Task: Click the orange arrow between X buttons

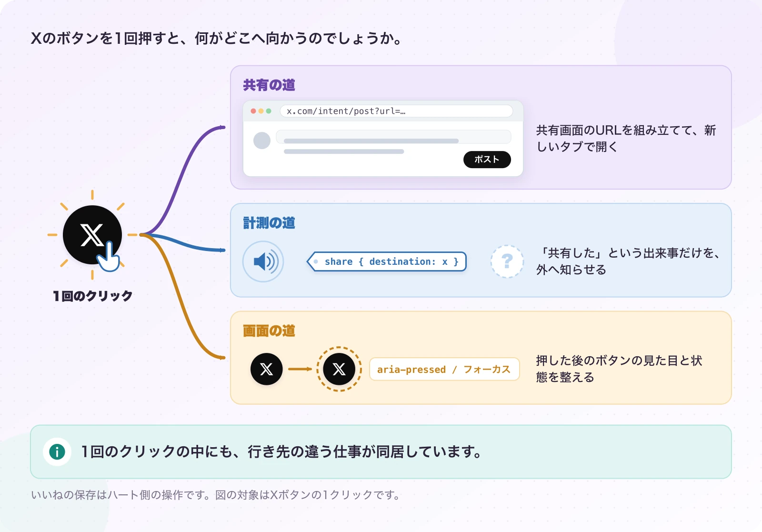Action: [300, 369]
